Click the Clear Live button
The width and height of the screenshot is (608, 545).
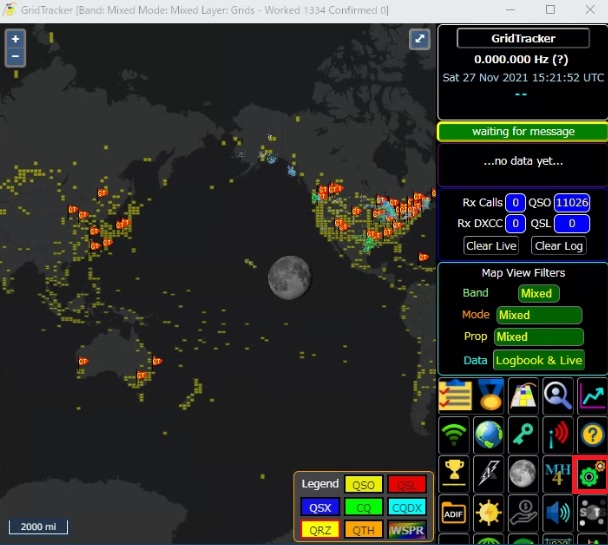click(491, 246)
